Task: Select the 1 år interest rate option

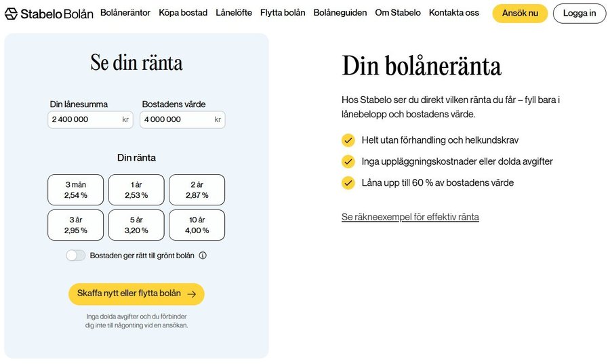Action: pyautogui.click(x=136, y=190)
